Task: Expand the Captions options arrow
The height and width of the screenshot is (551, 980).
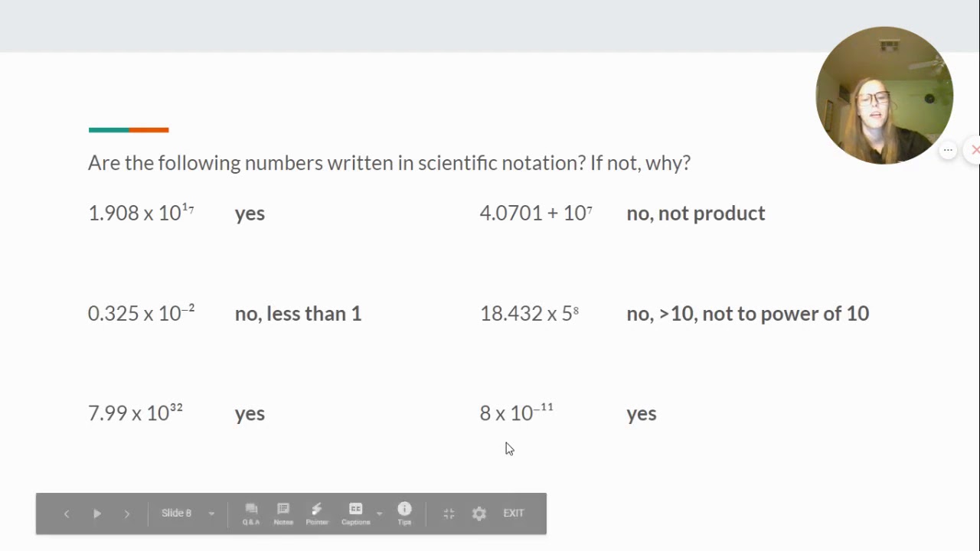Action: coord(379,514)
